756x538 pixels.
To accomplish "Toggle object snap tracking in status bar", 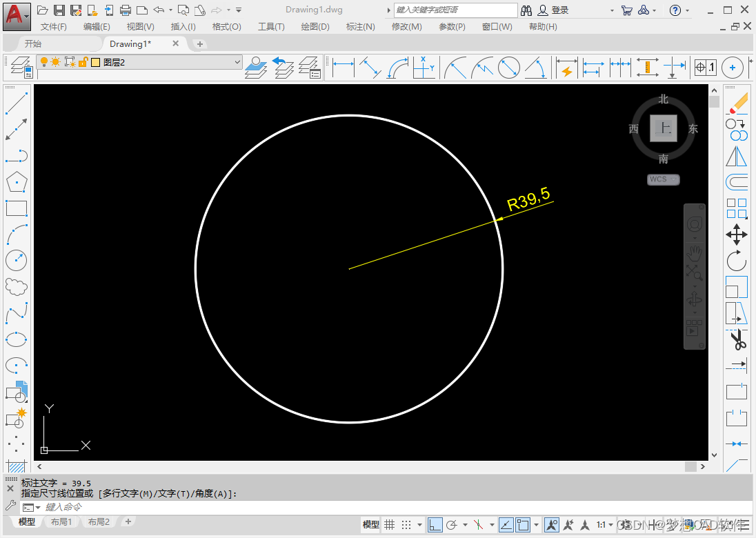I will tap(506, 524).
